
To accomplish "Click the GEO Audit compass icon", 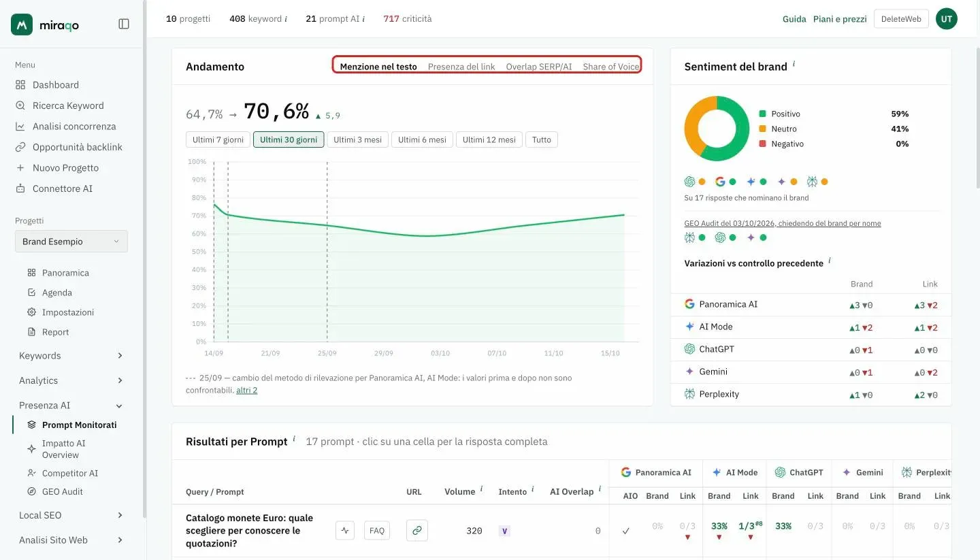I will click(x=31, y=491).
